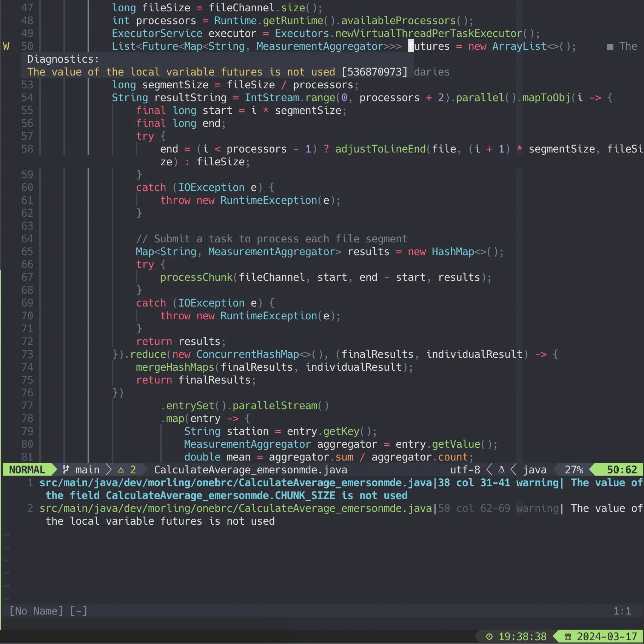Screen dimensions: 644x644
Task: Click the highlighted word futures on line 50
Action: pos(429,46)
